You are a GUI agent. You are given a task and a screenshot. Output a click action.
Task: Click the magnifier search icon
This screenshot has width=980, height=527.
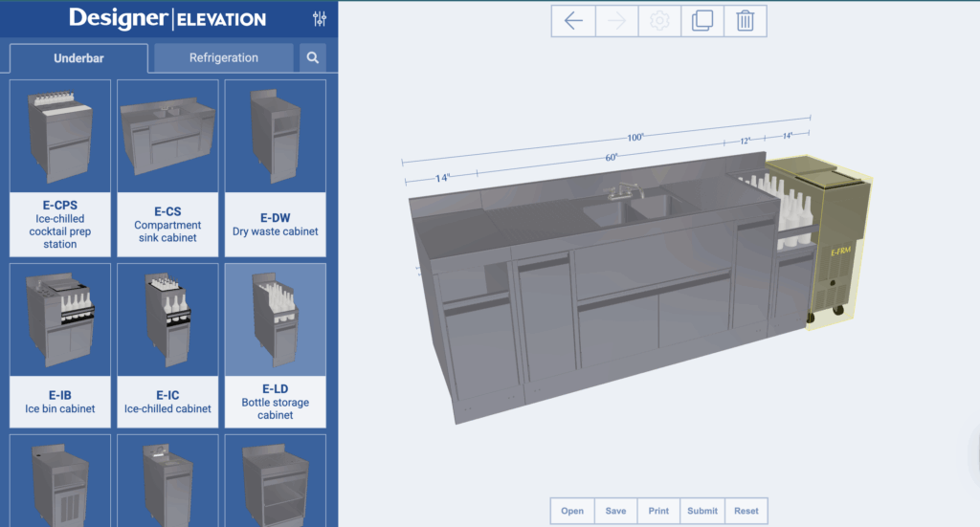[313, 58]
